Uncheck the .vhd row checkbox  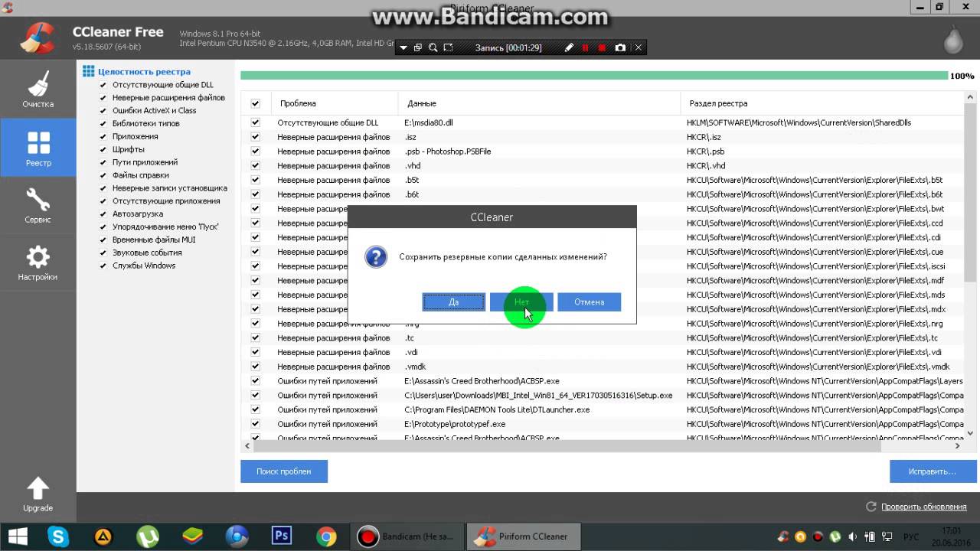pos(256,165)
